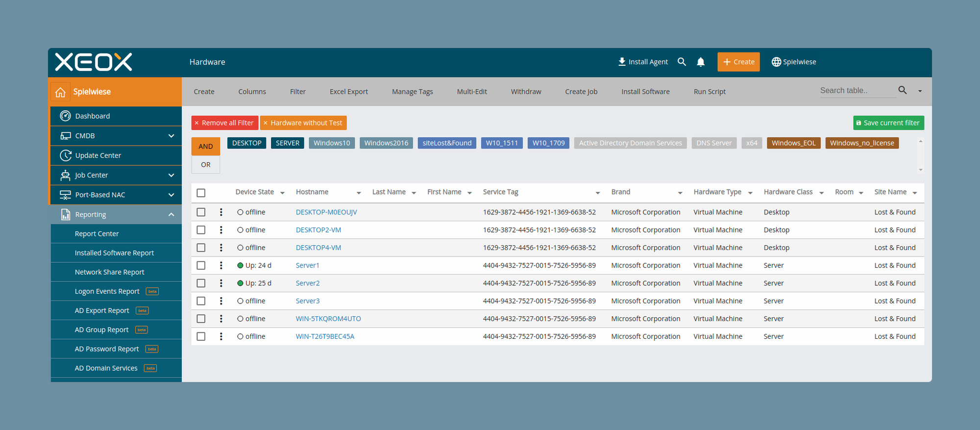Open AD Group Report
The width and height of the screenshot is (980, 430).
[101, 330]
